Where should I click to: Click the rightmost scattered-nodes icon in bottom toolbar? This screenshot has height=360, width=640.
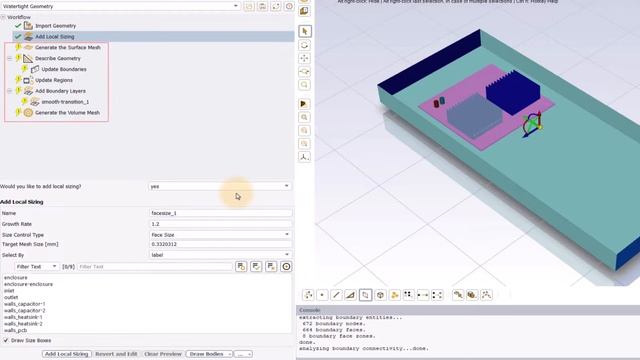tap(486, 295)
